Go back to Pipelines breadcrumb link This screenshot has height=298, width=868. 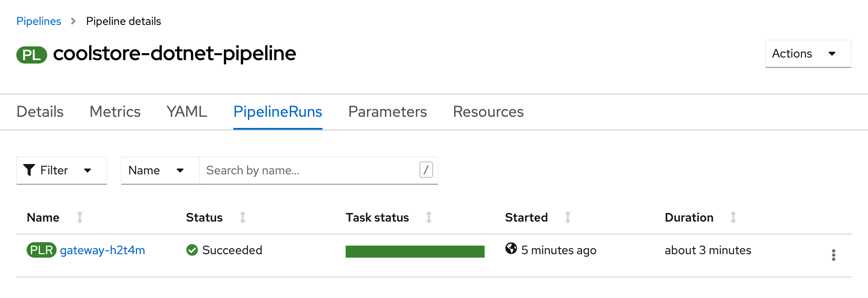click(39, 21)
